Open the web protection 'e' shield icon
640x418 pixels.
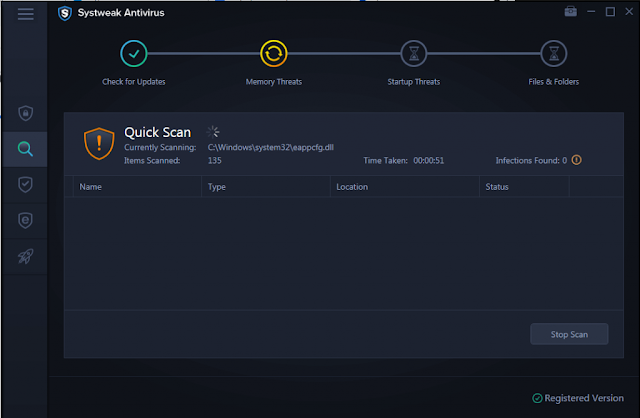[25, 220]
